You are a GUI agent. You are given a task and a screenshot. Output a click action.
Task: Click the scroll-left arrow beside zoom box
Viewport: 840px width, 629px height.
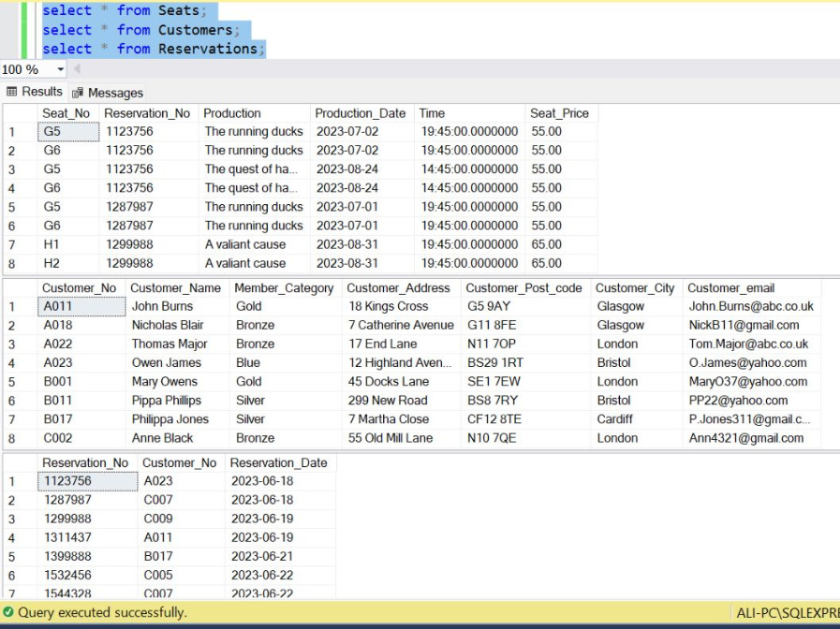click(76, 69)
